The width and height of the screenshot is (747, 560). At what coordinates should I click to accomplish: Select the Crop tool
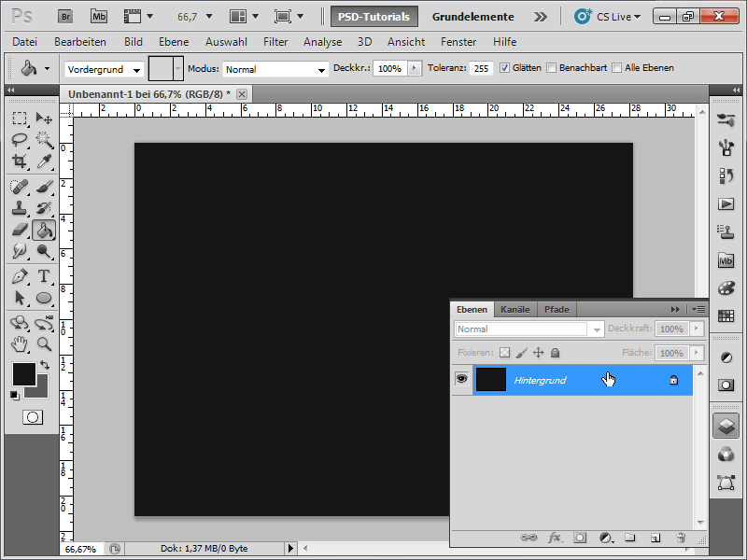tap(20, 161)
